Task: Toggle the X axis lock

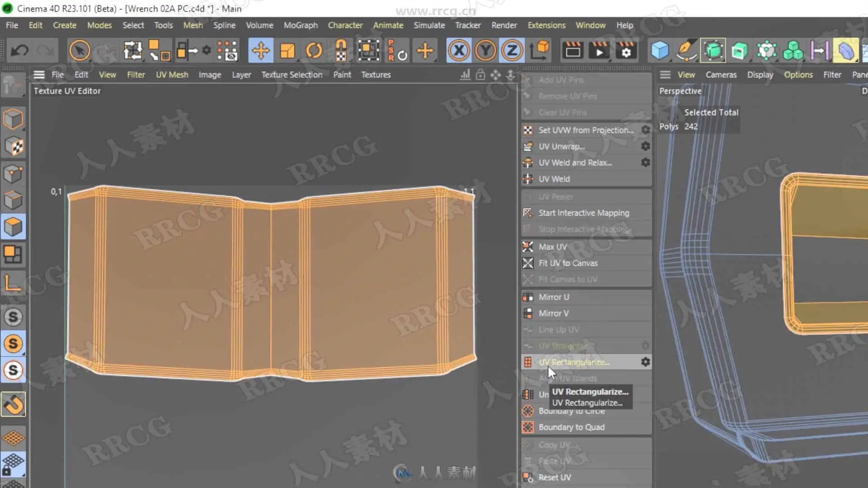Action: coord(459,51)
